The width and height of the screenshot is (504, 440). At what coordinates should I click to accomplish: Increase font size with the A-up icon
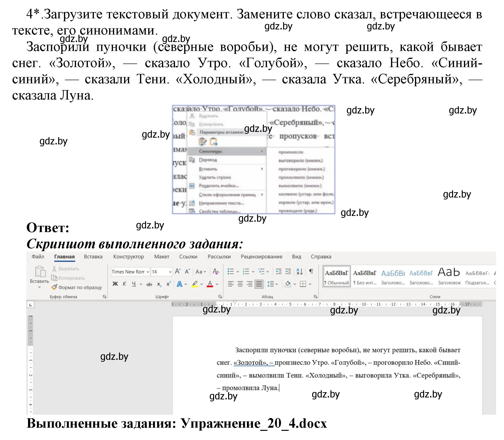coord(178,272)
